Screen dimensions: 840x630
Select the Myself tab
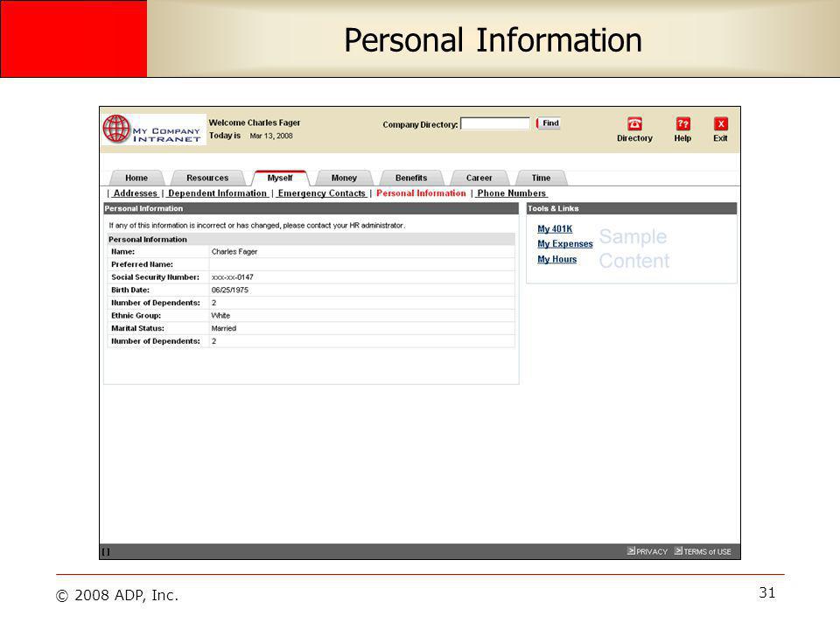pyautogui.click(x=280, y=178)
